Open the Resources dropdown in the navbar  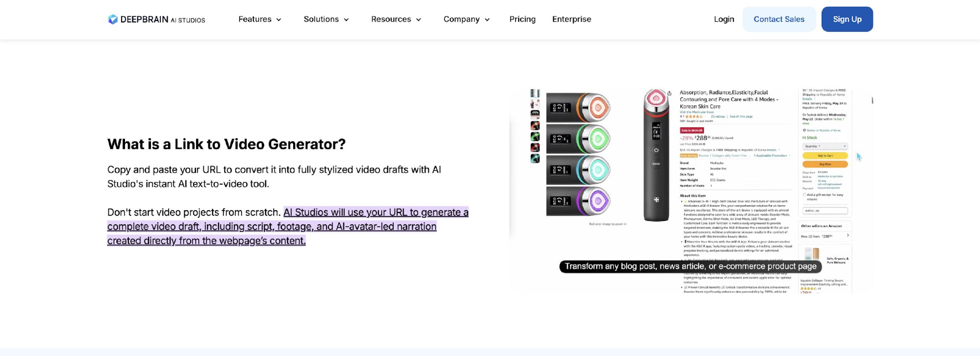[x=396, y=20]
